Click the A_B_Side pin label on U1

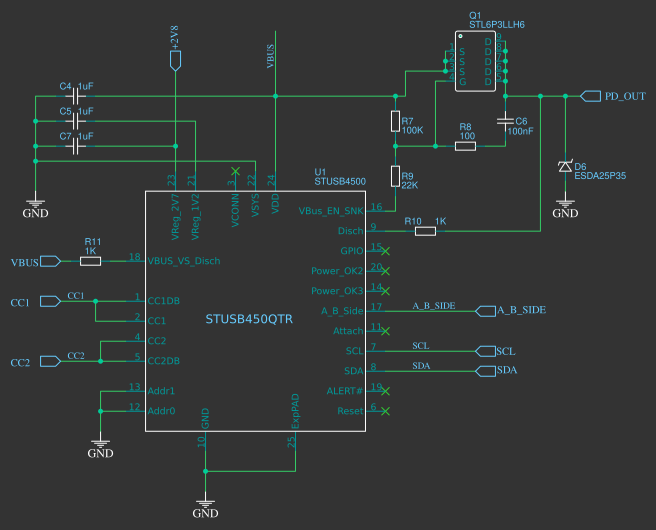tap(342, 311)
